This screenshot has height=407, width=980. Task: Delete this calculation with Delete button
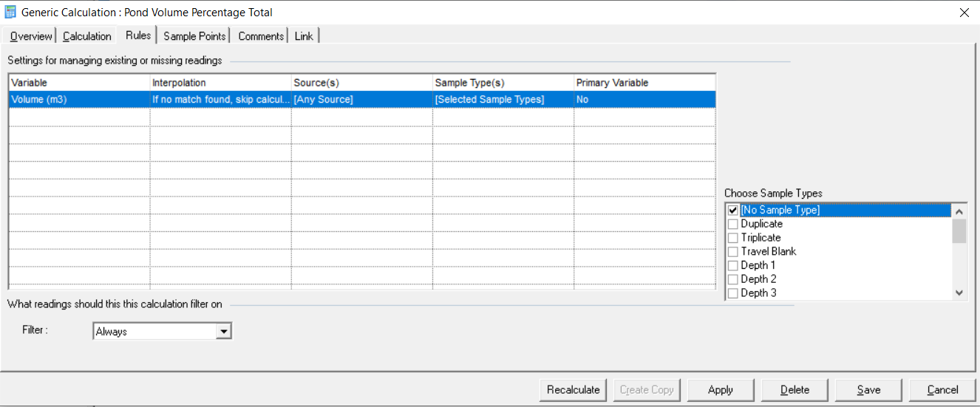[794, 389]
